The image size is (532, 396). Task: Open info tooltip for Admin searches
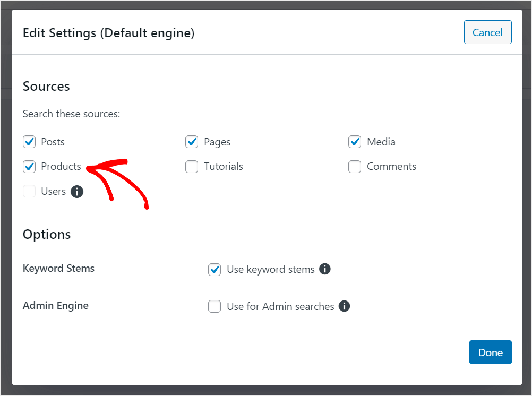[344, 306]
